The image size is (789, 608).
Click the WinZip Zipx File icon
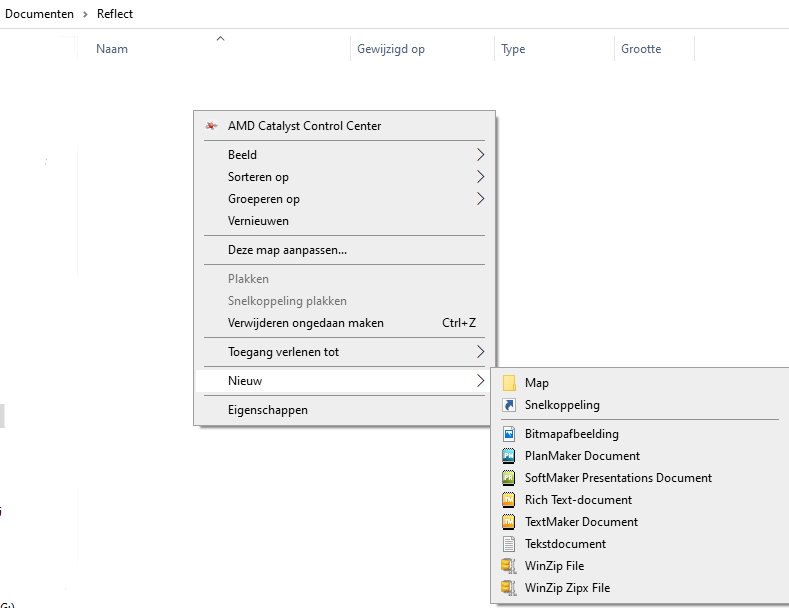tap(509, 588)
